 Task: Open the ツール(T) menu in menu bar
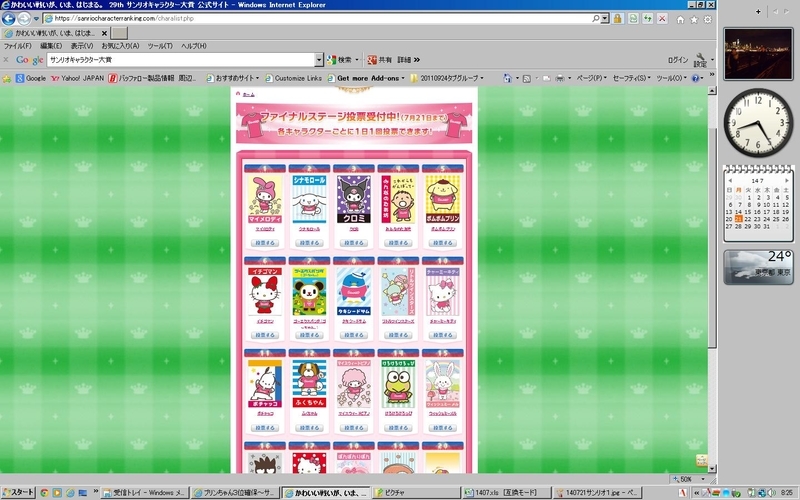pyautogui.click(x=160, y=46)
